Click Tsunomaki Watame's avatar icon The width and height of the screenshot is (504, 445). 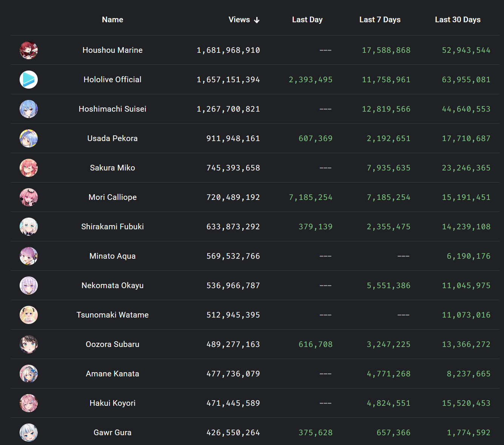coord(29,315)
